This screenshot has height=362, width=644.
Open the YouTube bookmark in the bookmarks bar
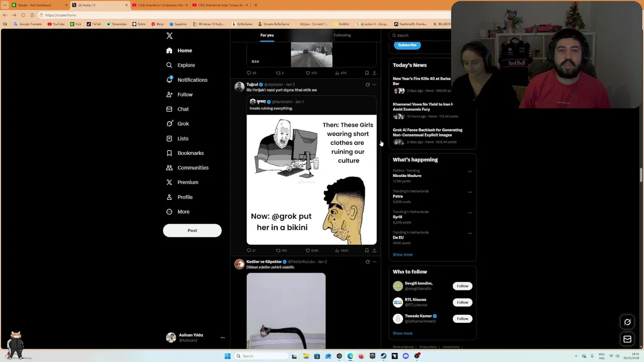[56, 24]
